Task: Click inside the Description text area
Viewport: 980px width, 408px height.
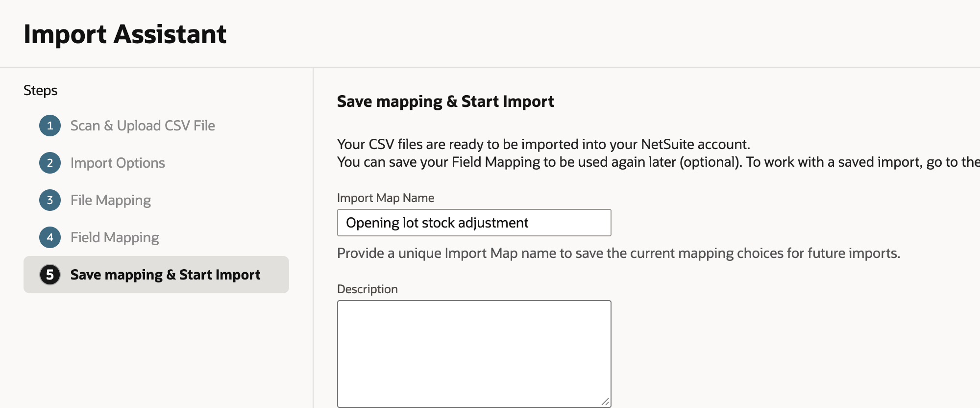Action: pos(474,354)
